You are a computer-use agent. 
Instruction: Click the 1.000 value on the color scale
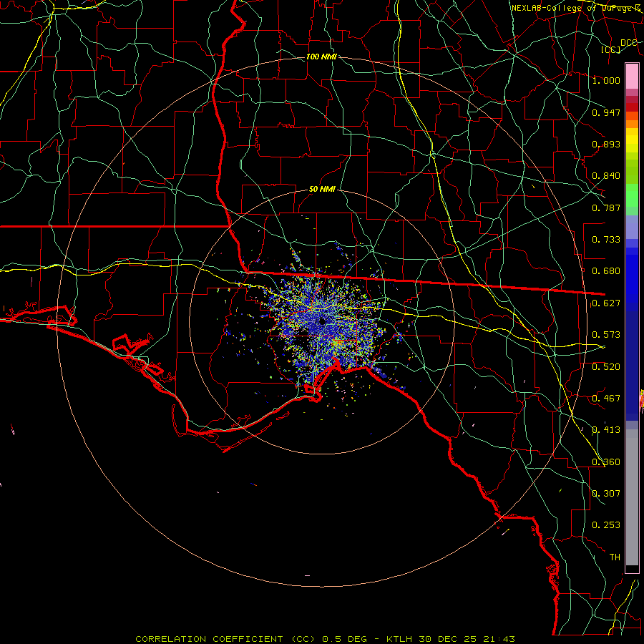coord(606,80)
